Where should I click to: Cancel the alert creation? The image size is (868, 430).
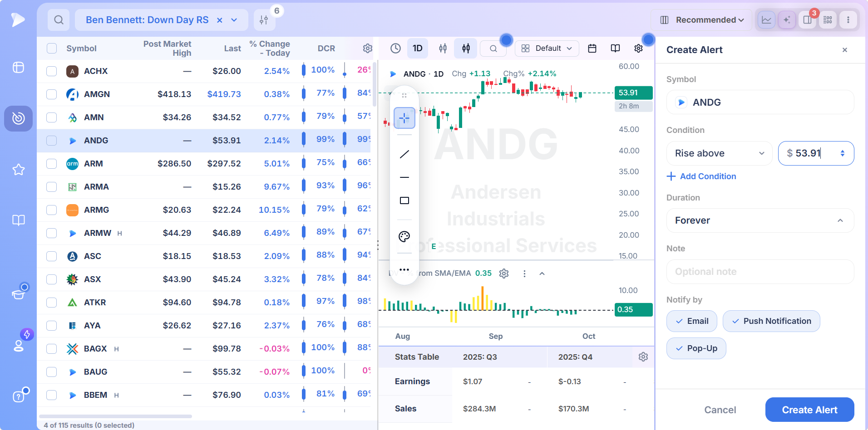click(x=720, y=410)
